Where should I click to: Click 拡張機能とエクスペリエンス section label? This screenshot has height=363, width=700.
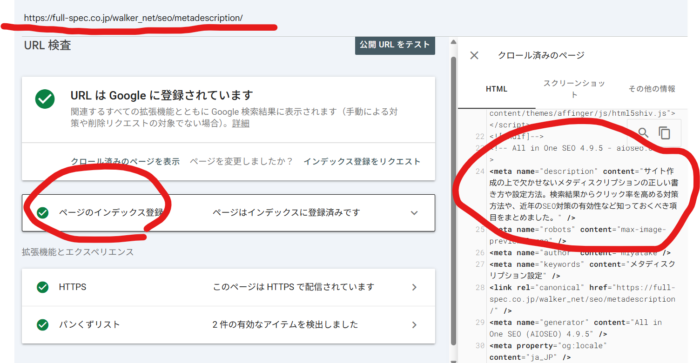tap(78, 252)
